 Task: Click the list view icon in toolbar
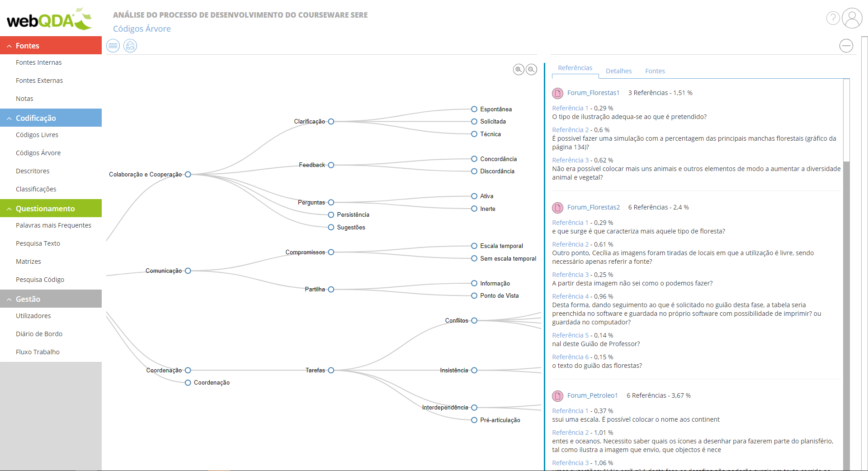[x=113, y=46]
